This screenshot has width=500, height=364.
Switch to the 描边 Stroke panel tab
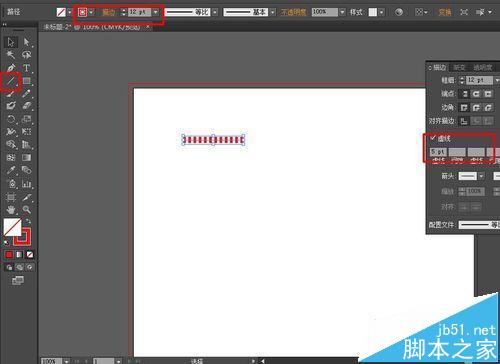439,68
